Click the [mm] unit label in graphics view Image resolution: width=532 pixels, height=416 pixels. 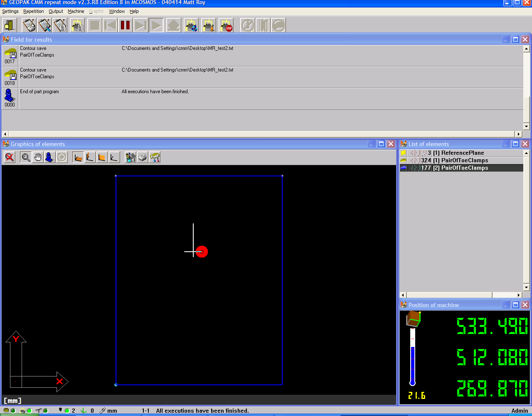12,401
